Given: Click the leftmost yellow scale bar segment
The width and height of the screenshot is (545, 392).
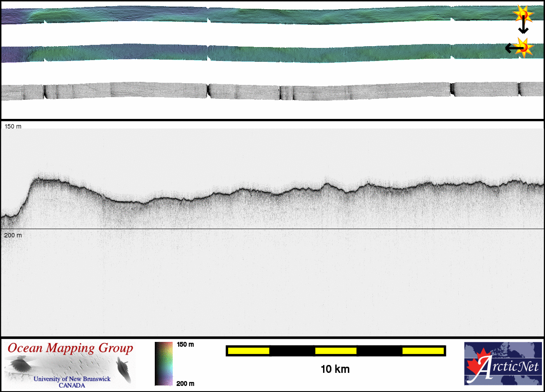Looking at the screenshot, I should point(249,351).
